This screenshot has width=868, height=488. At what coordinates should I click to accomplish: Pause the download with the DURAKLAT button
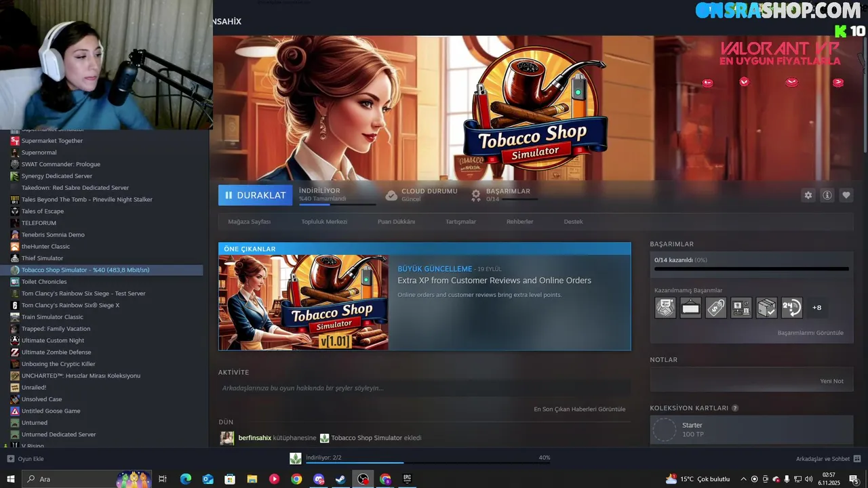[x=255, y=195]
